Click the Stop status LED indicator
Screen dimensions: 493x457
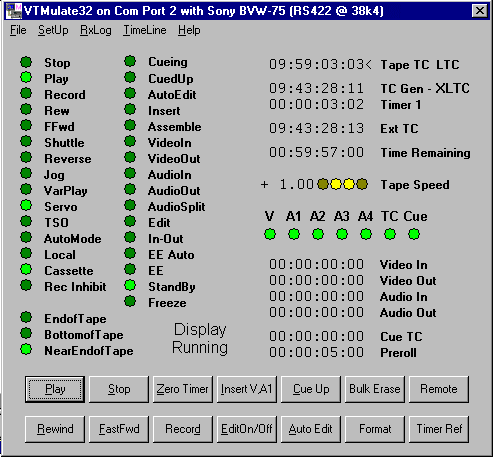[26, 62]
